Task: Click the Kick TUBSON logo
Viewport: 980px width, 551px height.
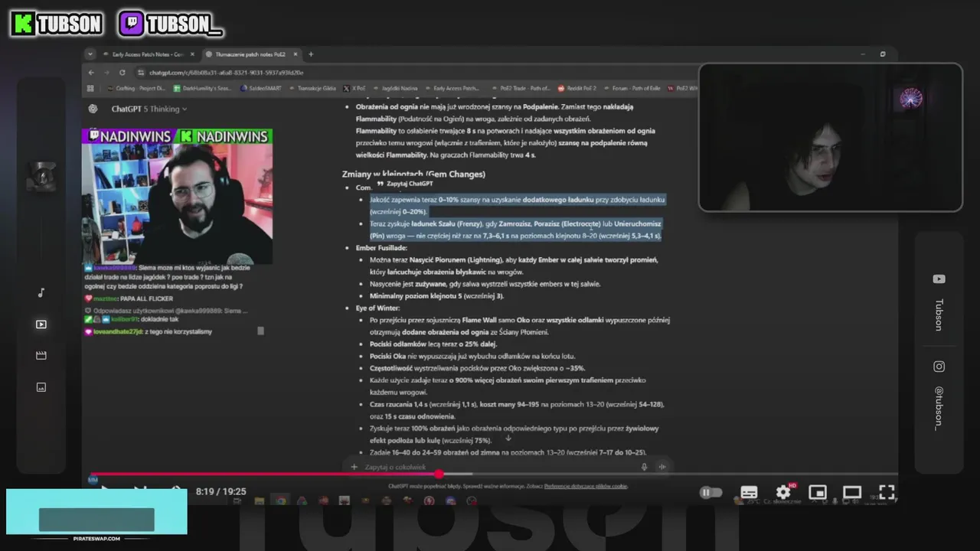Action: (57, 24)
